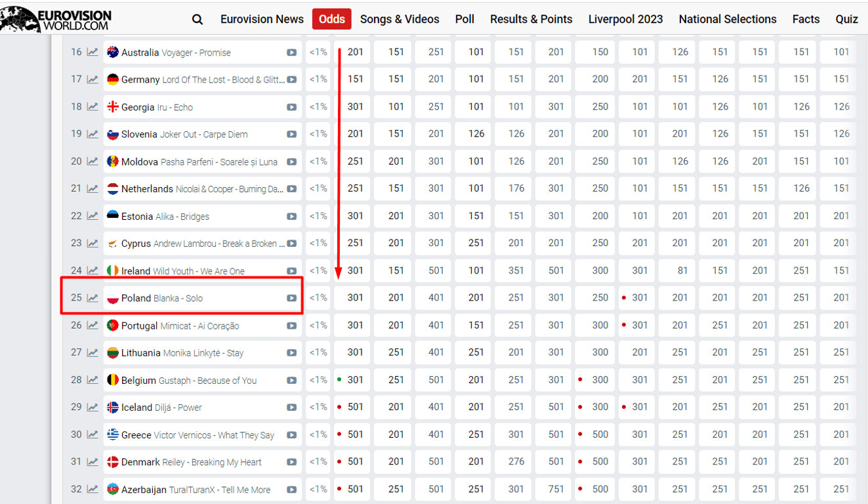
Task: Click the odds chart icon beside Ireland
Action: point(93,270)
